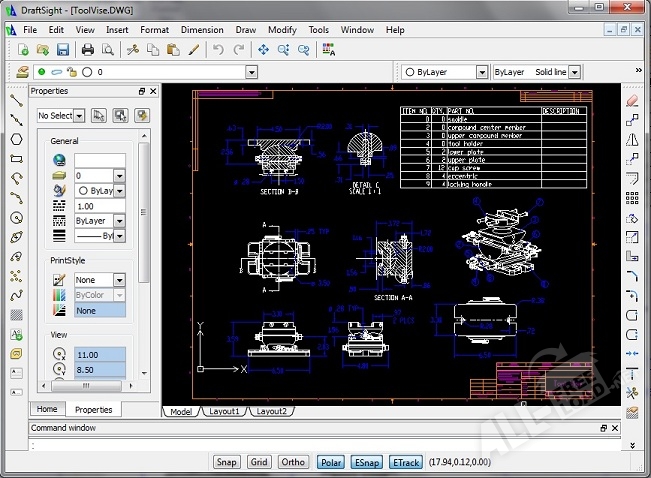Image resolution: width=651 pixels, height=478 pixels.
Task: Select the Circle draw tool
Action: pos(16,217)
